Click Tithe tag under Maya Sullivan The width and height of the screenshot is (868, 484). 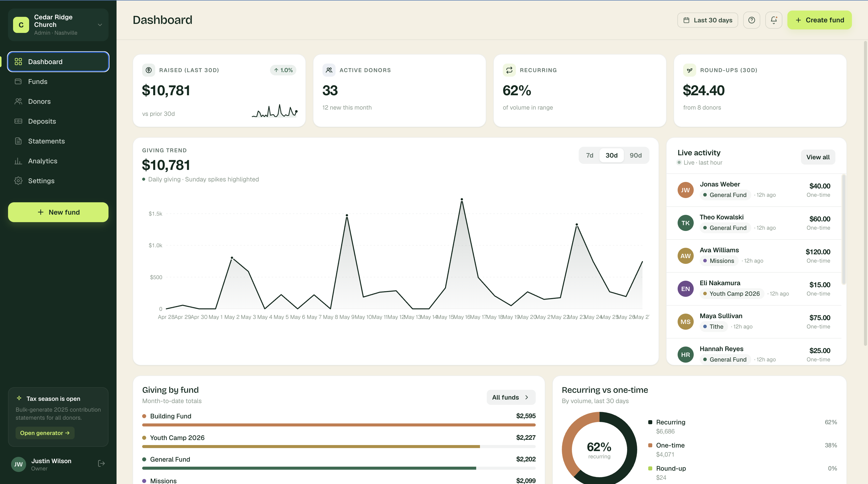pos(713,327)
